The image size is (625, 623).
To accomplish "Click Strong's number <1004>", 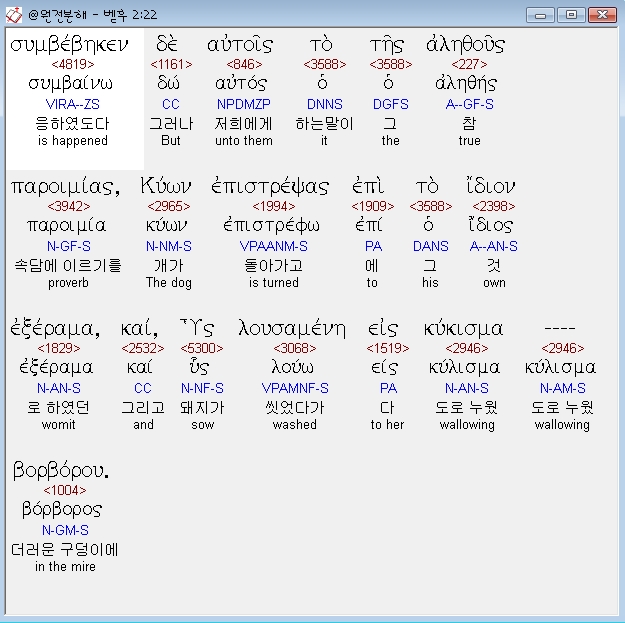I will [x=65, y=490].
